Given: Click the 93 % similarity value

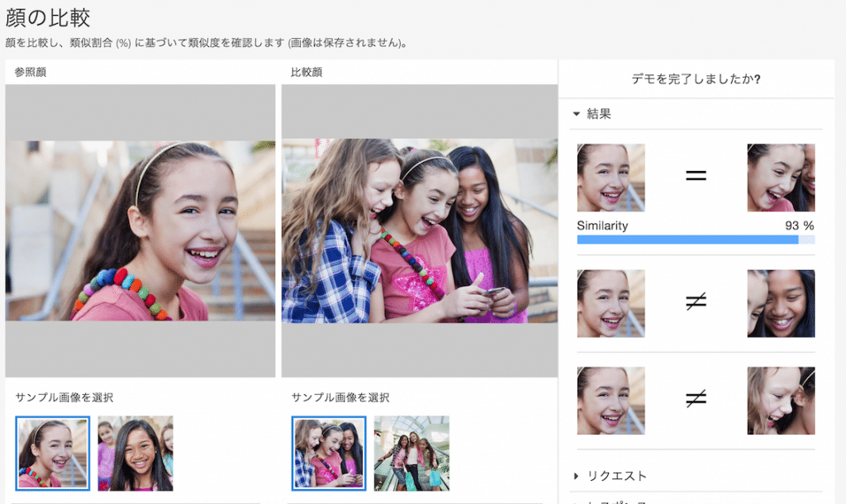Looking at the screenshot, I should pyautogui.click(x=800, y=226).
